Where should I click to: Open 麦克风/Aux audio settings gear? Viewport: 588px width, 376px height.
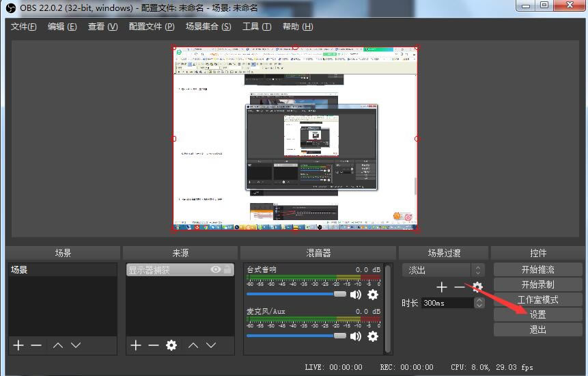(372, 336)
